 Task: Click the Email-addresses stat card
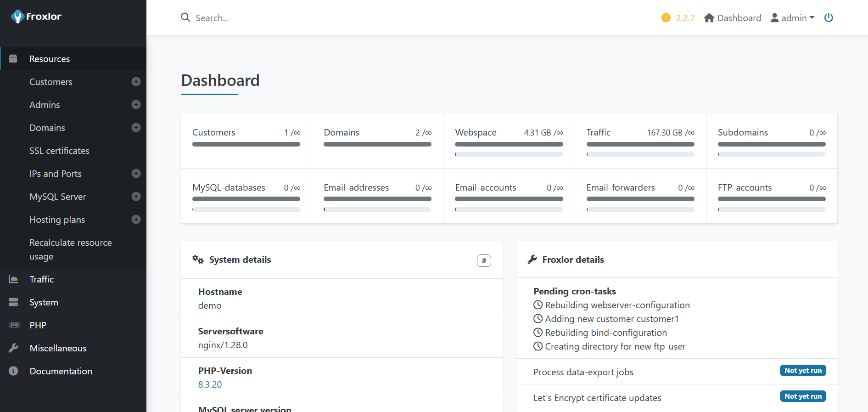point(378,196)
